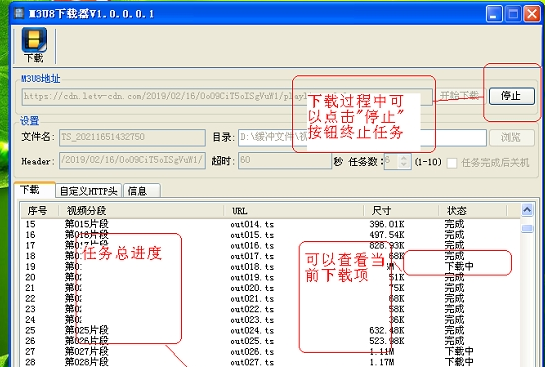Click the 下载 toolbar icon

(x=34, y=45)
